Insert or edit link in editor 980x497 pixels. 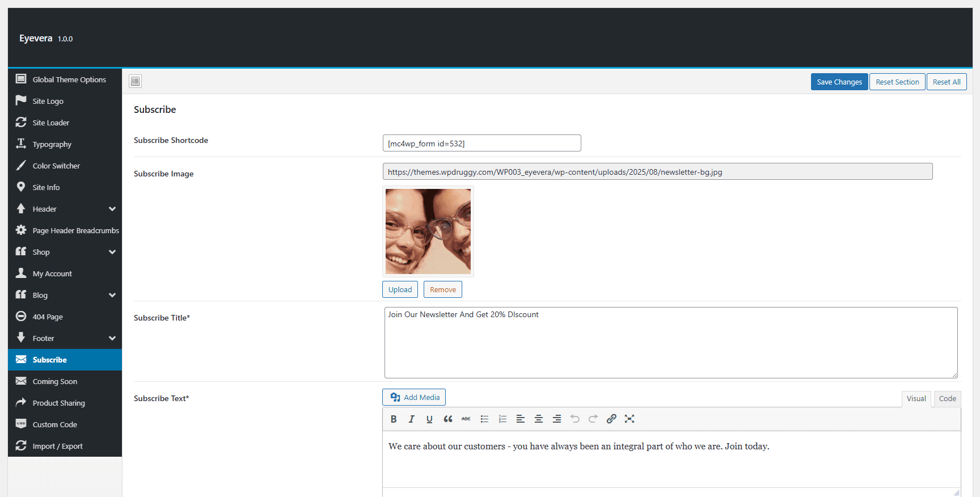pyautogui.click(x=611, y=419)
